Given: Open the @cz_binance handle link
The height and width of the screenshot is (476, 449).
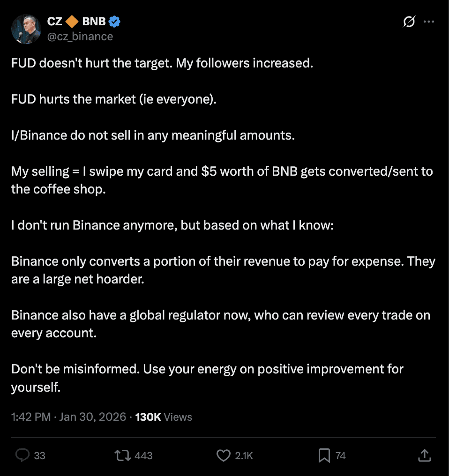Looking at the screenshot, I should click(80, 36).
